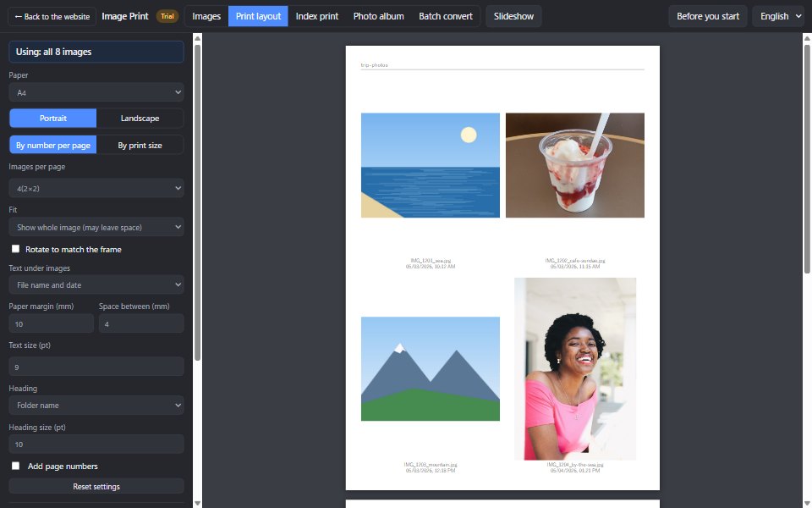
Task: Click the settings panel scrollbar thumb
Action: pos(197,202)
